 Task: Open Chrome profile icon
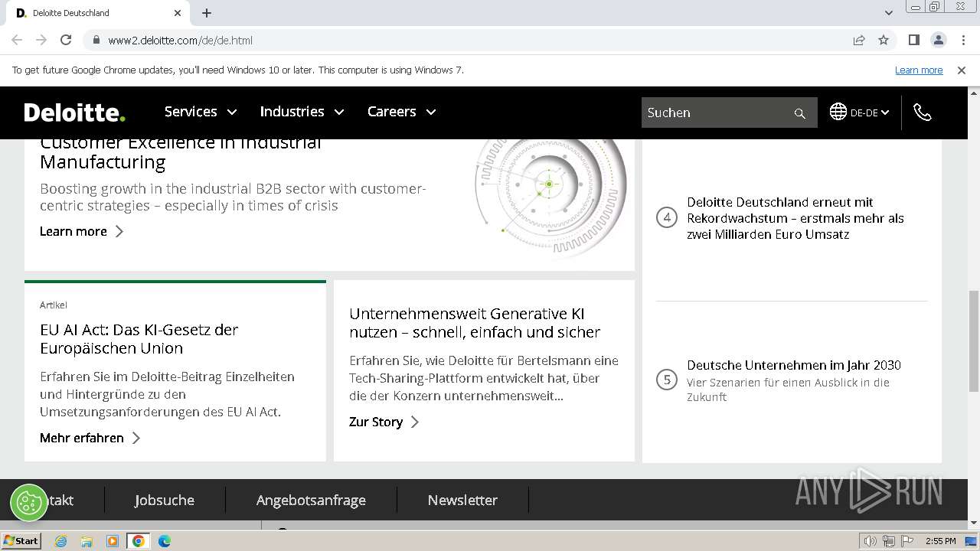[938, 40]
